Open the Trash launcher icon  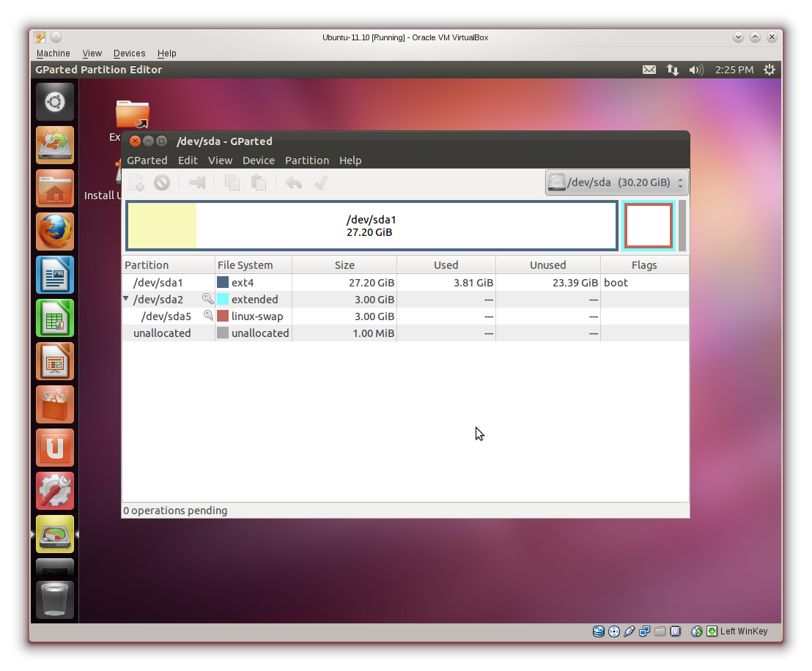tap(55, 599)
